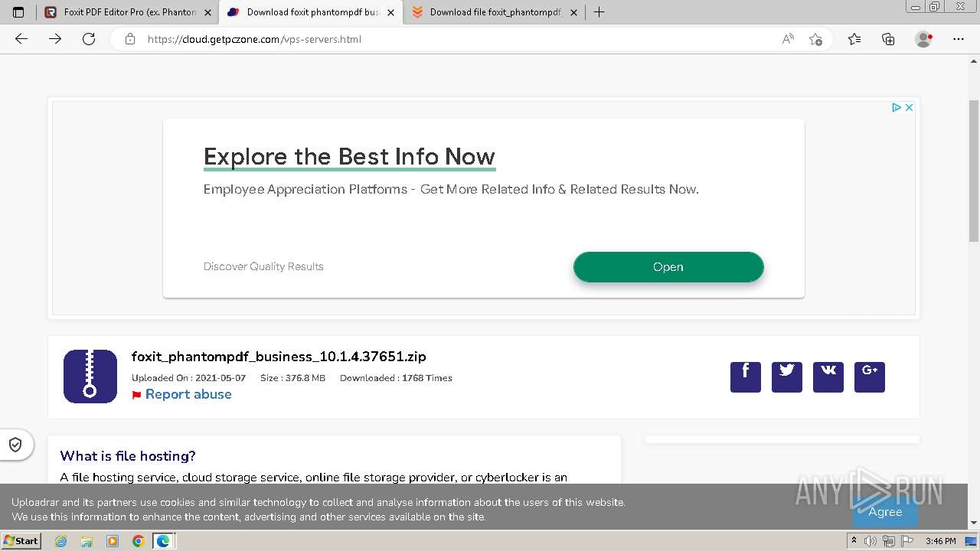
Task: Share the file on Facebook
Action: pos(746,377)
